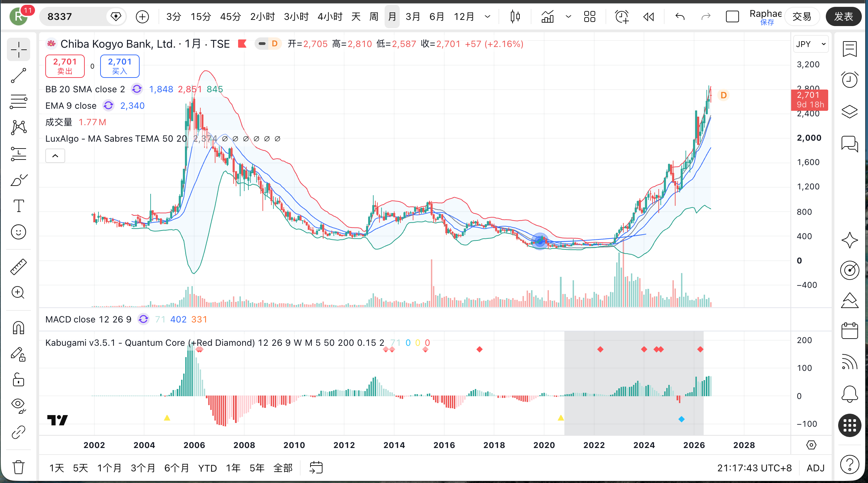Open indicator templates dropdown arrow
This screenshot has height=483, width=868.
pyautogui.click(x=568, y=16)
